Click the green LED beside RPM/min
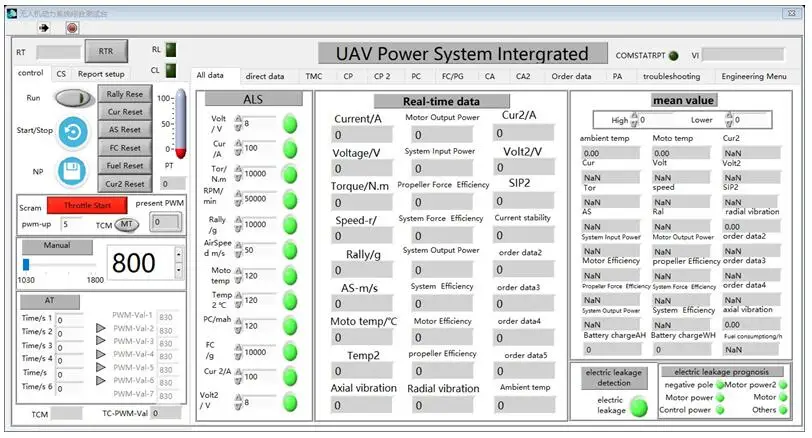Screen dimensions: 812x438 290,200
